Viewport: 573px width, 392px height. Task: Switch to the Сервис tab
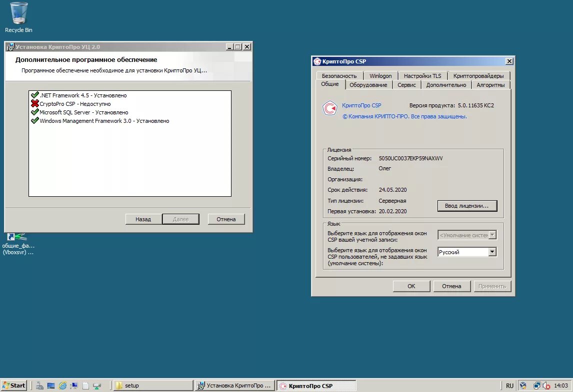tap(406, 85)
